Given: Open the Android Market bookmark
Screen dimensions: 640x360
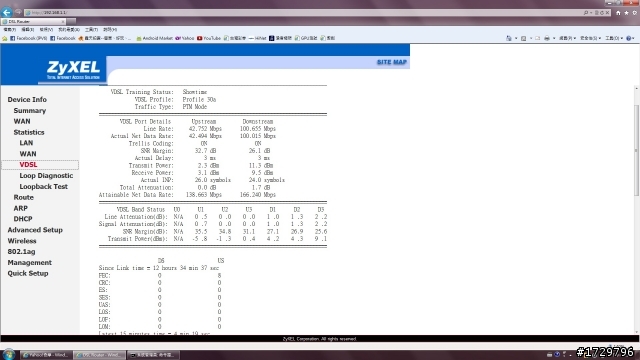Looking at the screenshot, I should pyautogui.click(x=155, y=38).
